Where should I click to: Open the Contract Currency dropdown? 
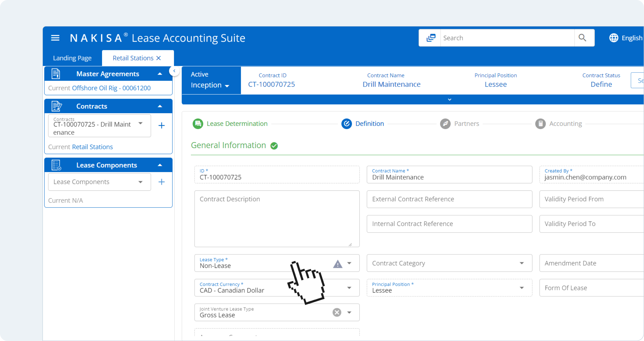(x=349, y=288)
